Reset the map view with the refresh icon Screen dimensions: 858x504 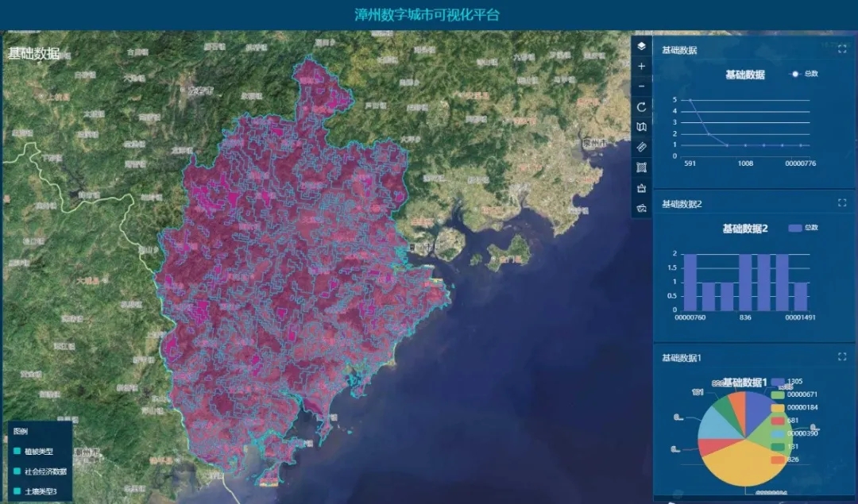click(x=642, y=106)
